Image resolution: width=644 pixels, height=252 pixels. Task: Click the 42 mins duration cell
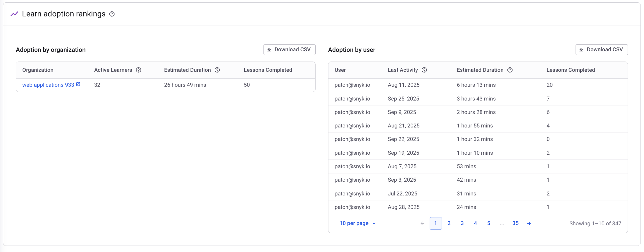(x=466, y=180)
